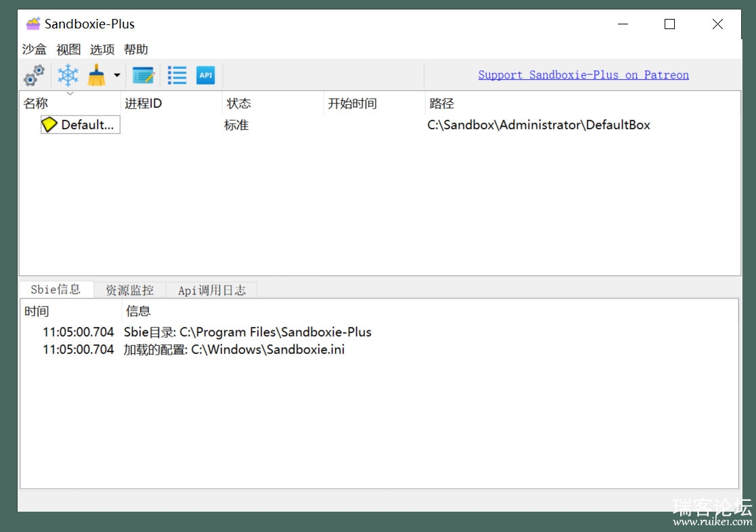The height and width of the screenshot is (532, 756).
Task: Click the broom cleanup icon
Action: tap(96, 75)
